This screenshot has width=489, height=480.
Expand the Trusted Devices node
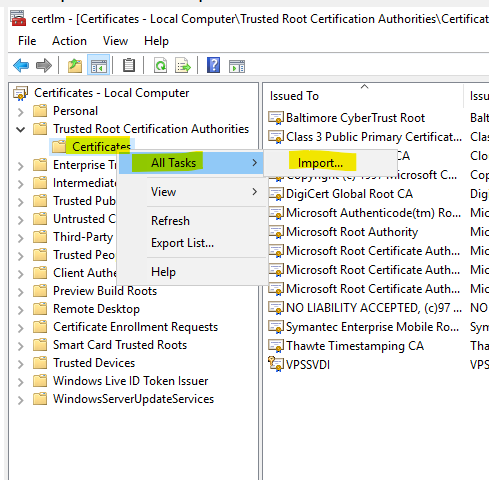[x=21, y=364]
